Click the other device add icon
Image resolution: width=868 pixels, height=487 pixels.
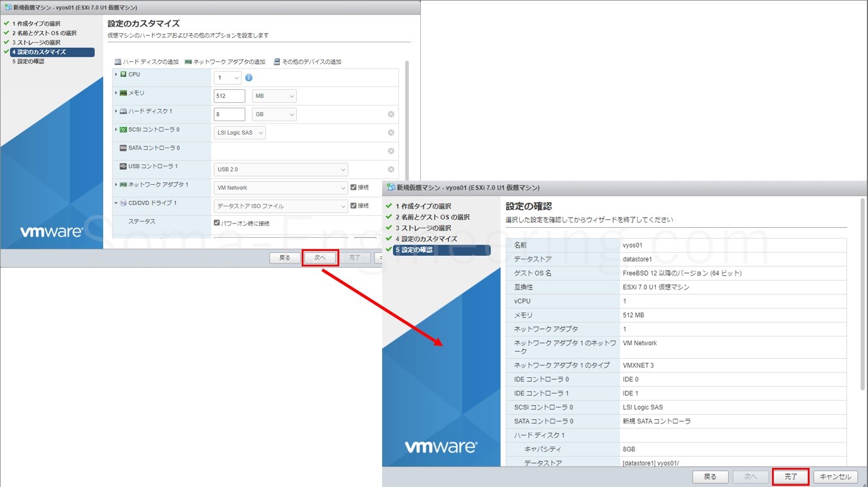(x=277, y=62)
